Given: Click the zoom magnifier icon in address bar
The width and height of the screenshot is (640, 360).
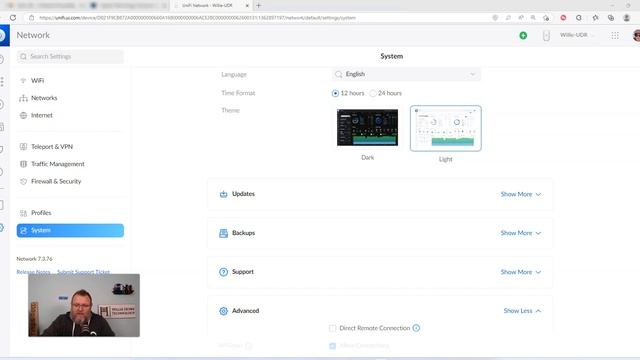Looking at the screenshot, I should 533,18.
